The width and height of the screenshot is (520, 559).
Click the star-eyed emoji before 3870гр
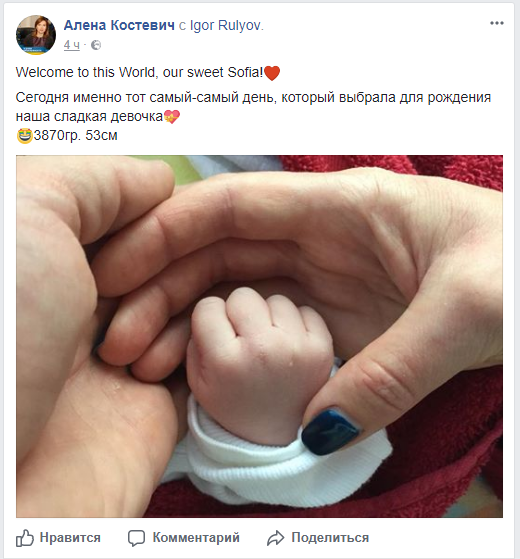[25, 136]
